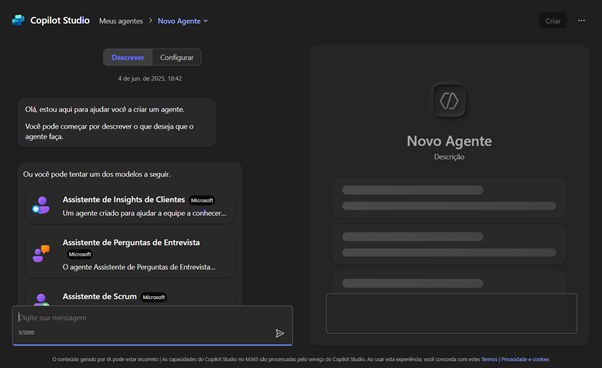Click the greeting message Olá, estou aqui
The height and width of the screenshot is (368, 602).
tap(117, 122)
